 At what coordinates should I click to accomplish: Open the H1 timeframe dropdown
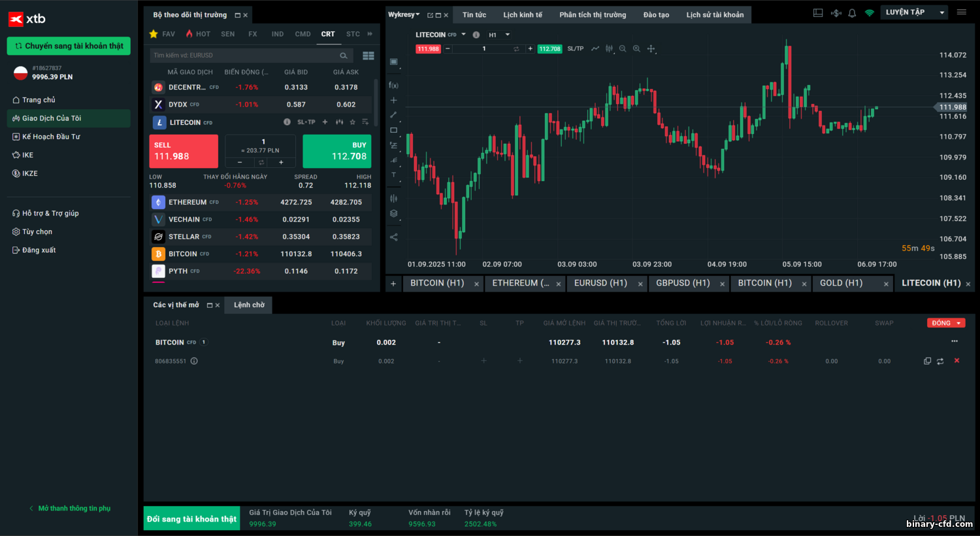(499, 35)
